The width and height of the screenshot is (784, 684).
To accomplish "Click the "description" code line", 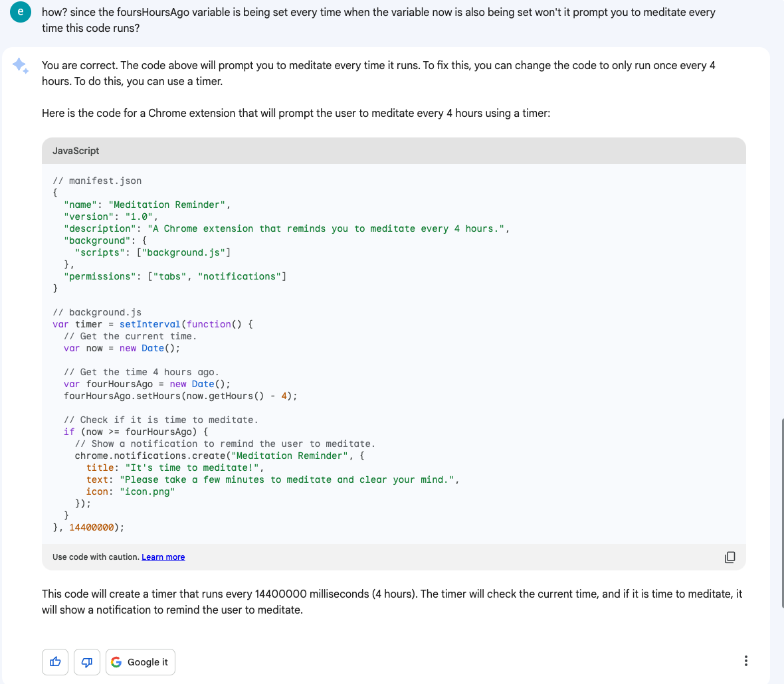I will click(x=286, y=229).
